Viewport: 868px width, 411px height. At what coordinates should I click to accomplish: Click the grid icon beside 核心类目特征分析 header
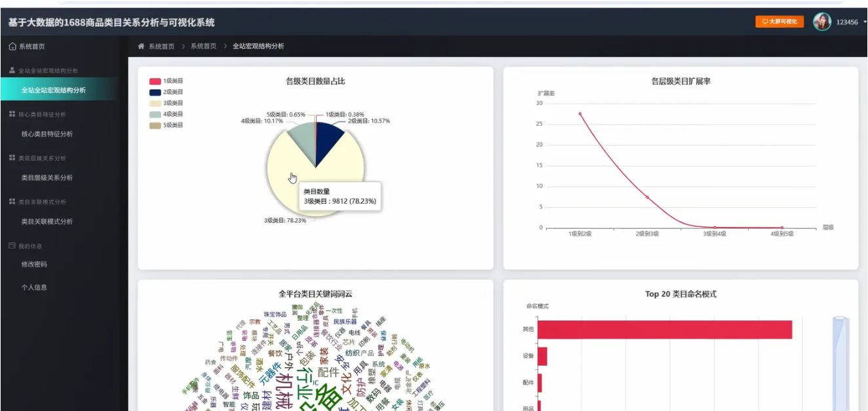[x=11, y=113]
